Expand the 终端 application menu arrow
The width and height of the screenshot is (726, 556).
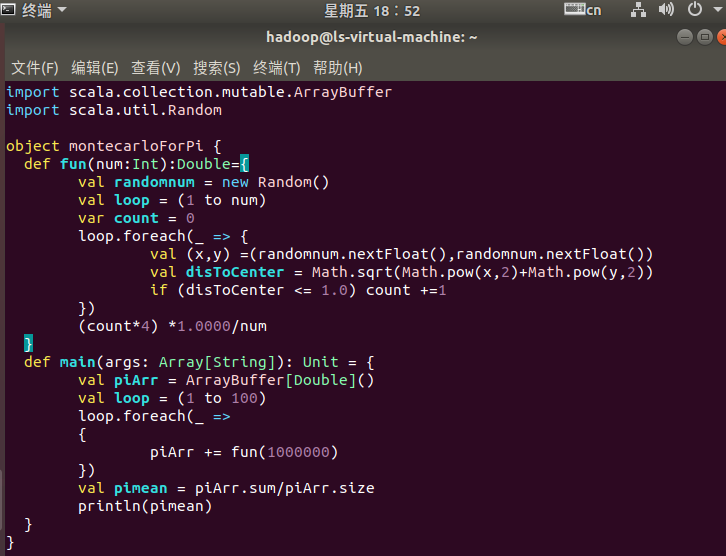(62, 10)
